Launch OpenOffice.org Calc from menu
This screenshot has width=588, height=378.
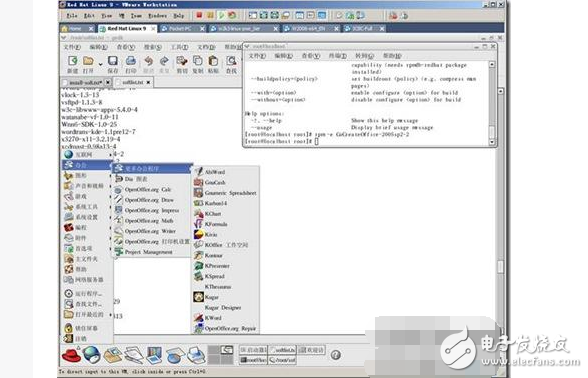152,189
